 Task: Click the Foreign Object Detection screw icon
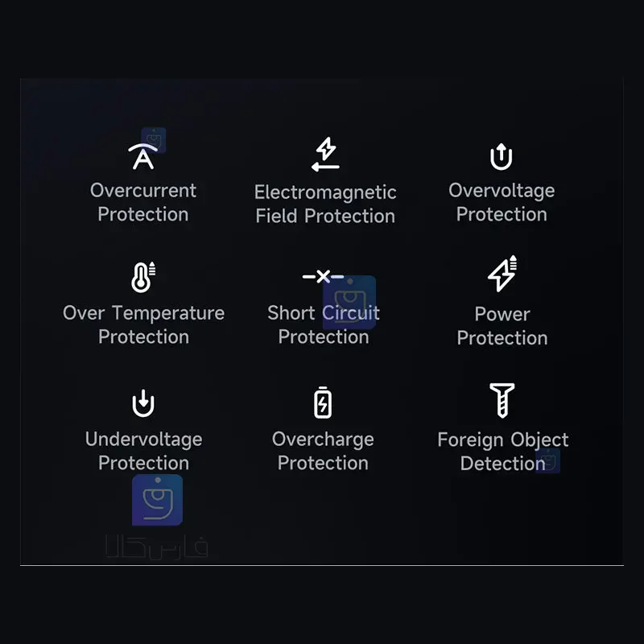[502, 401]
